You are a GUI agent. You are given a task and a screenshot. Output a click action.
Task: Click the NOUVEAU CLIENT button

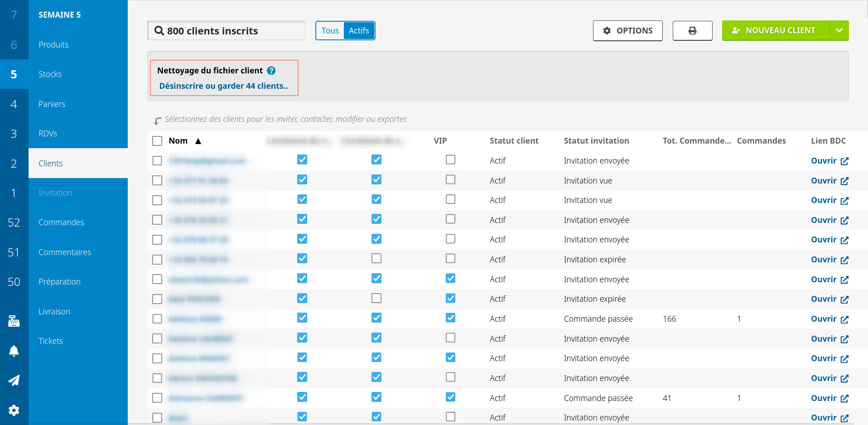pyautogui.click(x=775, y=31)
